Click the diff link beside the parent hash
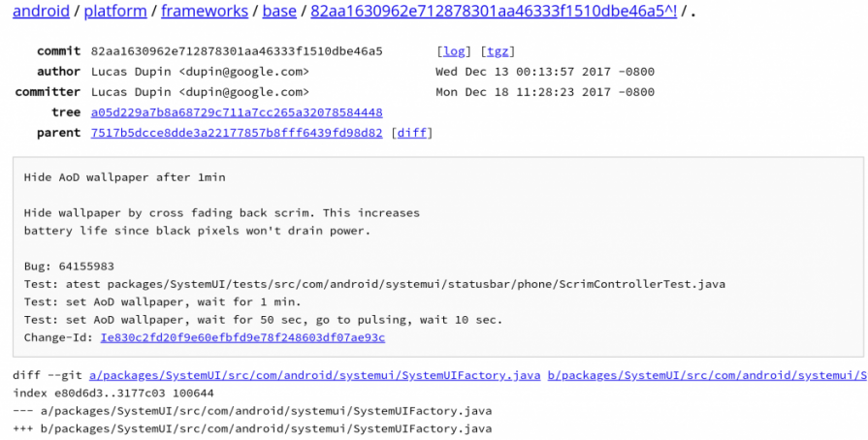The width and height of the screenshot is (868, 440). [x=411, y=133]
